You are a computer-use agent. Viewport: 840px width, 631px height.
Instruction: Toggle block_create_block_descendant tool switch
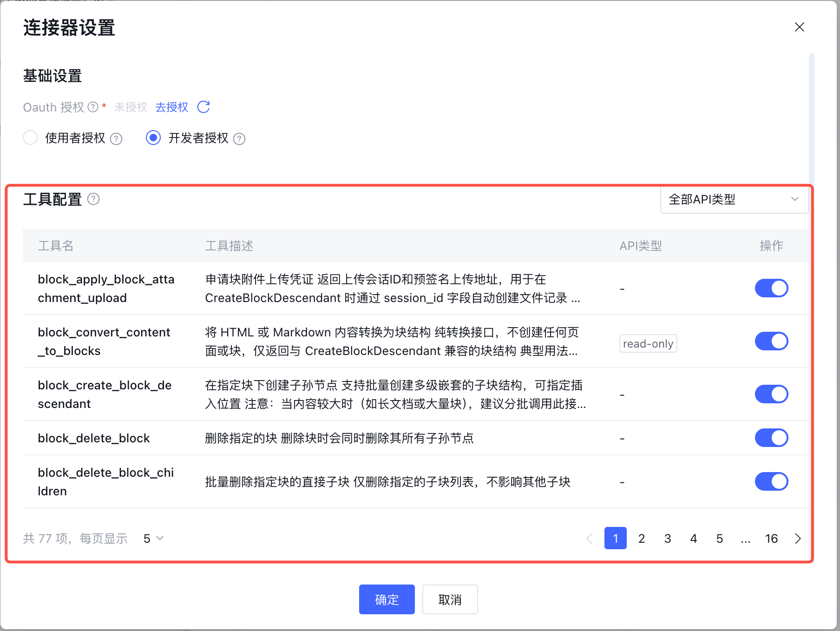point(771,394)
